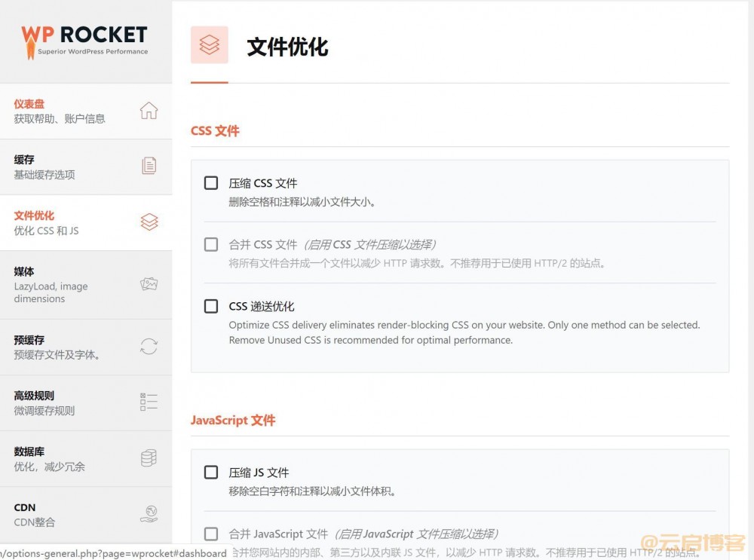
Task: Enable 压缩 CSS 文件 checkbox
Action: point(210,182)
